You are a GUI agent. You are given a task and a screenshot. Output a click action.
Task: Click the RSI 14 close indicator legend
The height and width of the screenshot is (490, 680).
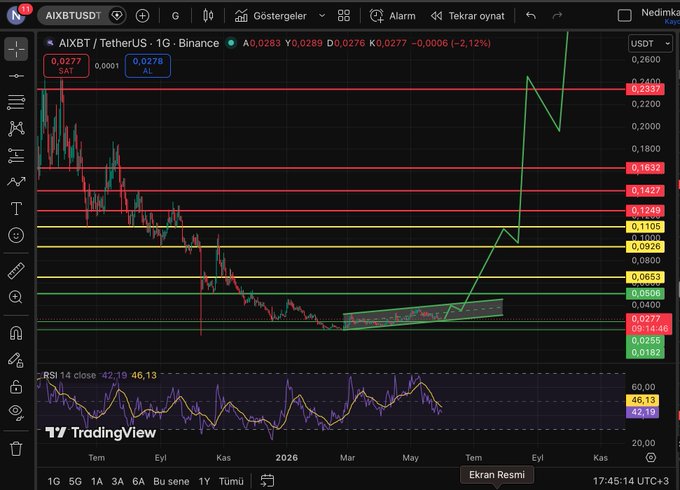point(69,375)
